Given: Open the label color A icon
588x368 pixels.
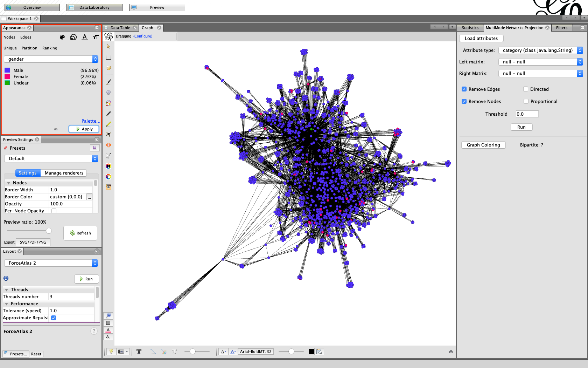Looking at the screenshot, I should (85, 37).
